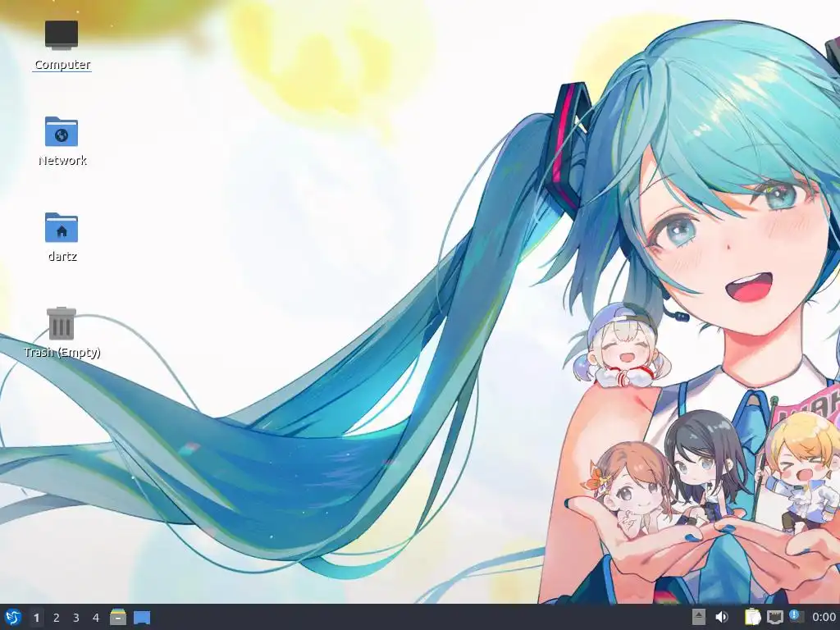840x630 pixels.
Task: Open the clipboard manager tray icon
Action: tap(753, 617)
